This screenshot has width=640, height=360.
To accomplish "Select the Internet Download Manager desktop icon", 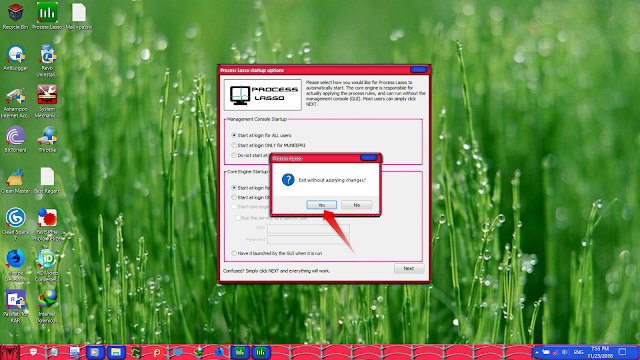I will coord(47,306).
